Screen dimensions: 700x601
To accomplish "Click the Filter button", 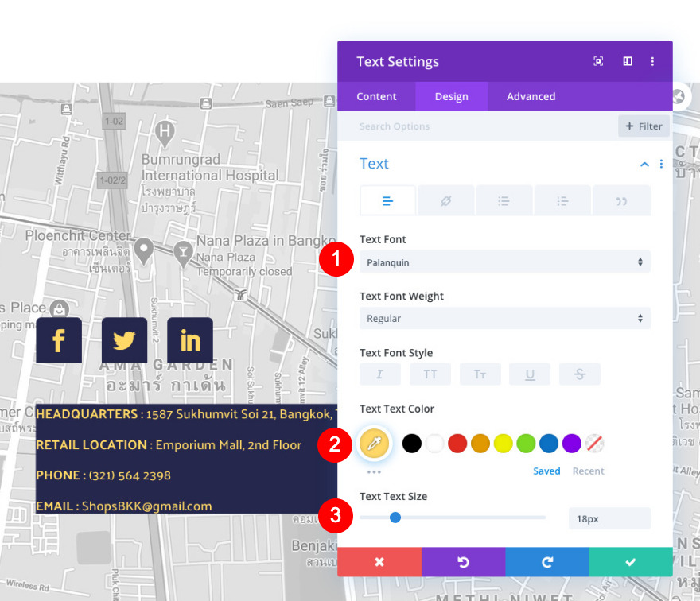I will [644, 126].
